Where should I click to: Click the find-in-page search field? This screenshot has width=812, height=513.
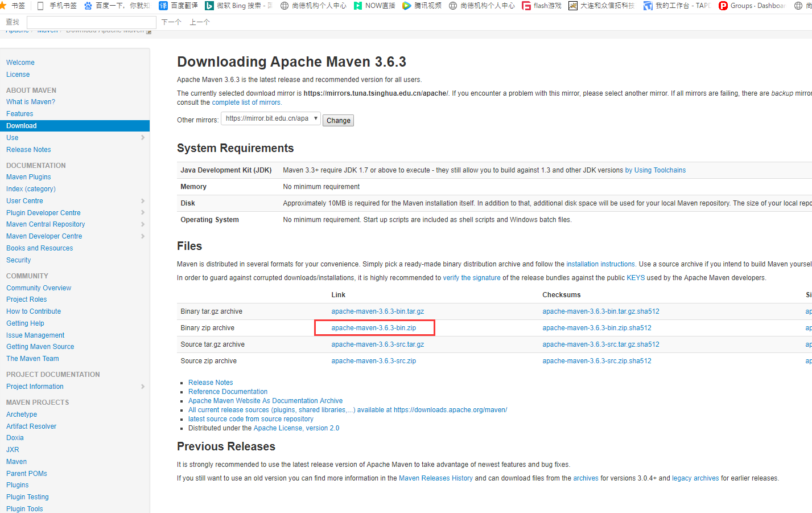(x=92, y=22)
